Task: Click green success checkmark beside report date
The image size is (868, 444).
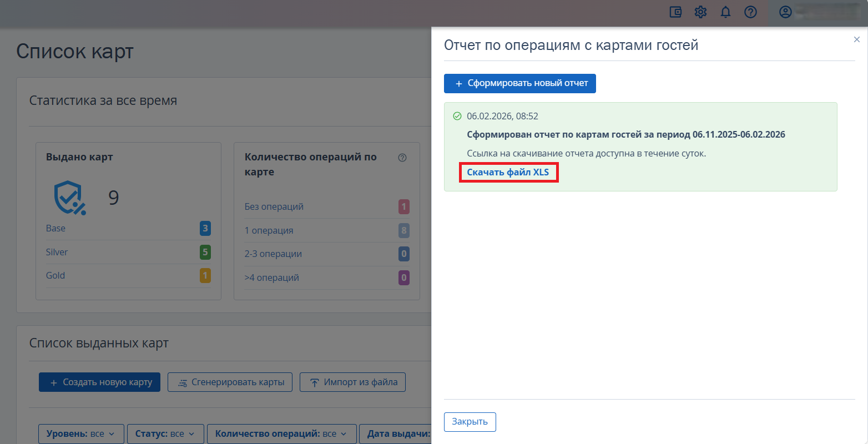Action: pos(457,116)
